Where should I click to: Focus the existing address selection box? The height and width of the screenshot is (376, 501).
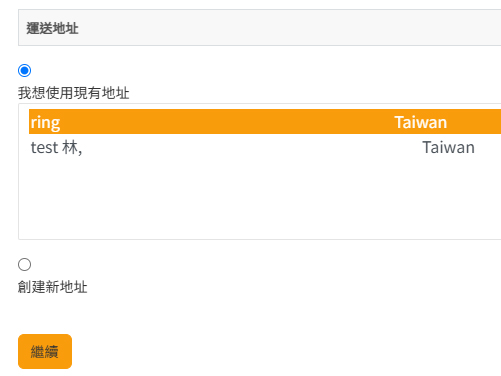(260, 171)
